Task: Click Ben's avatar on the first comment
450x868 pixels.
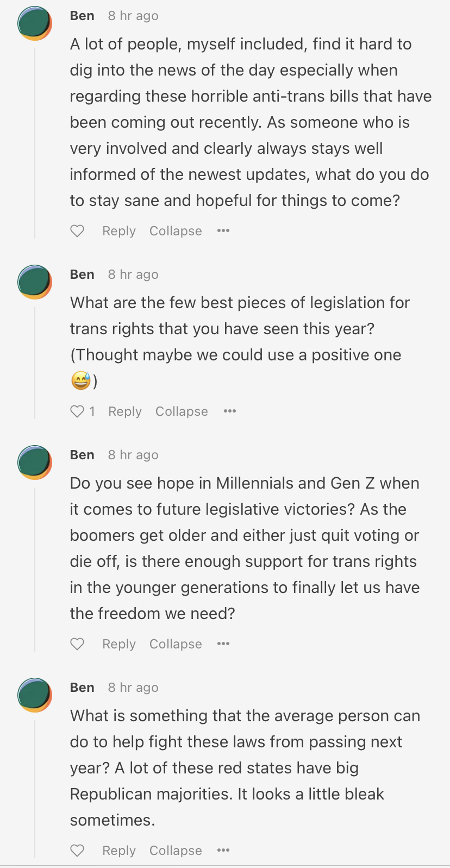Action: click(35, 23)
